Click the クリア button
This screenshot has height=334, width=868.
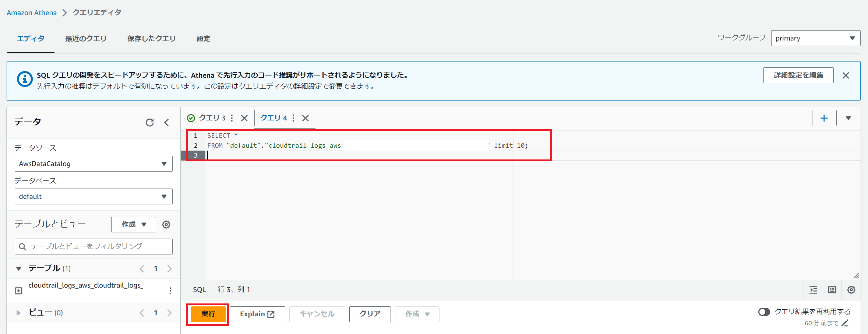[370, 314]
